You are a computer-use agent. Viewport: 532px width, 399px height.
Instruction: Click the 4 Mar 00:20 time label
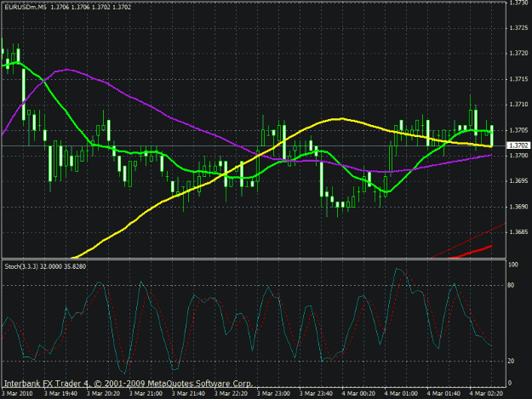coord(358,394)
